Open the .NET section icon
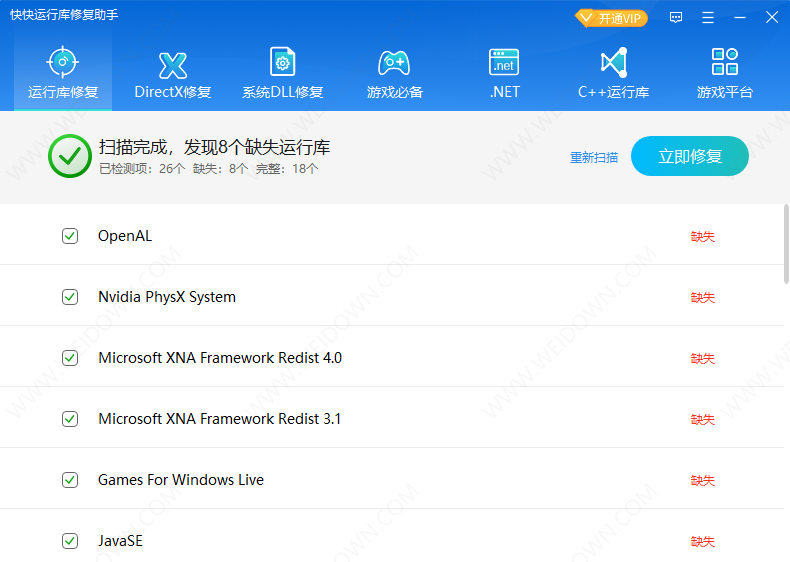790x562 pixels. tap(504, 63)
